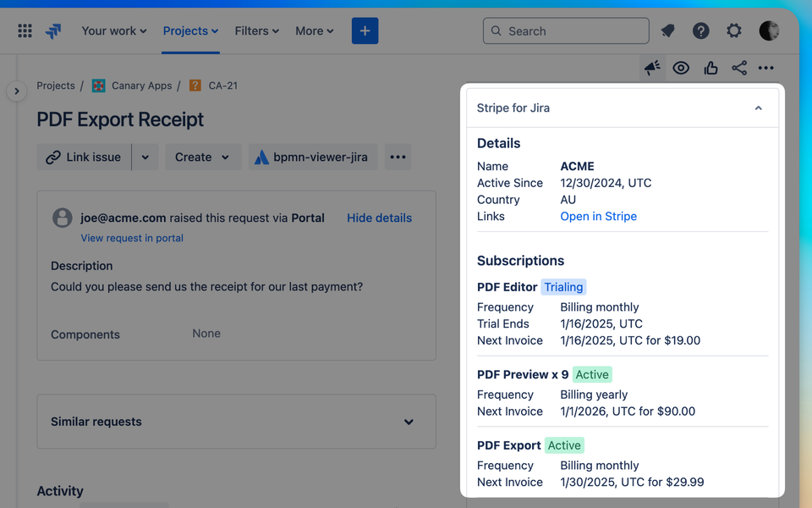The image size is (812, 508).
Task: Click the 12/30/2024, UTC active since date
Action: (606, 183)
